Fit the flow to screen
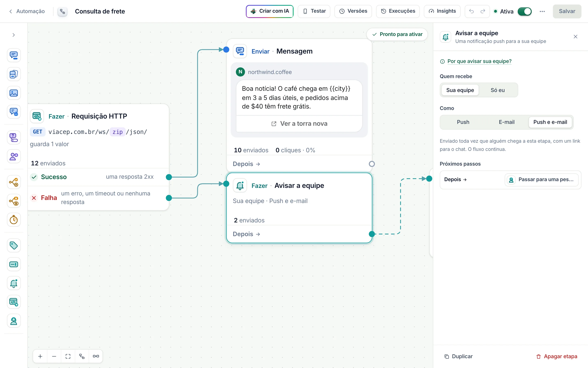The image size is (588, 368). (x=68, y=356)
